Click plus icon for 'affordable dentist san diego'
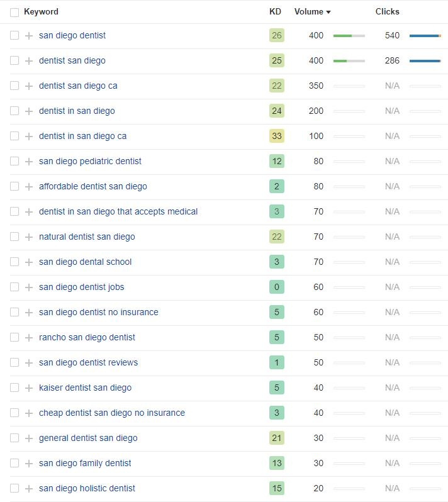This screenshot has height=502, width=448. pyautogui.click(x=29, y=187)
